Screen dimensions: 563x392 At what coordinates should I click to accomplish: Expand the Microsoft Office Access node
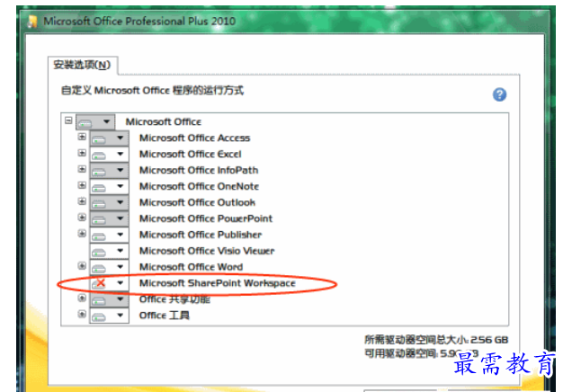[82, 137]
